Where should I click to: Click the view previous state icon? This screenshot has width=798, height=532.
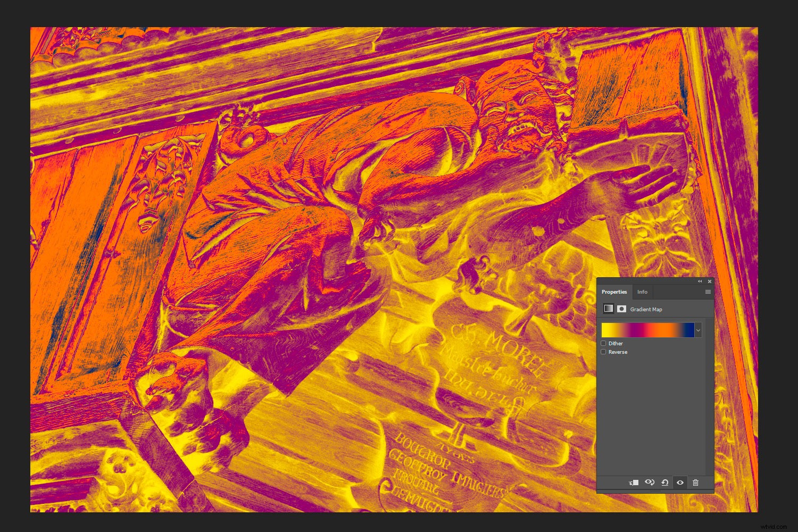650,483
